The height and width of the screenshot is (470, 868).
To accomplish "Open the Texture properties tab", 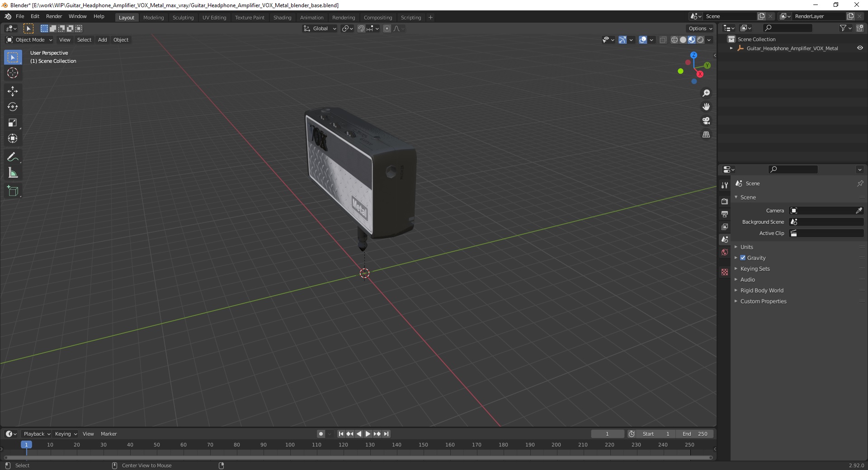I will [x=725, y=272].
